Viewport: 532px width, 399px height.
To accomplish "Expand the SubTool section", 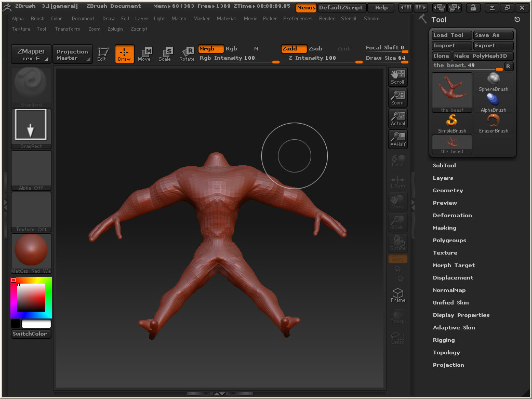I will click(x=444, y=165).
